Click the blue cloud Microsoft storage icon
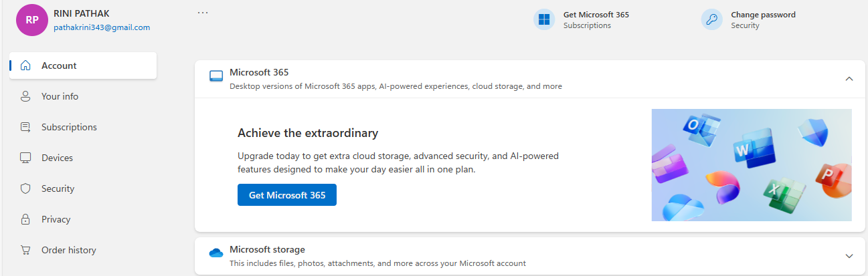Screen dimensions: 868x276 tap(215, 253)
